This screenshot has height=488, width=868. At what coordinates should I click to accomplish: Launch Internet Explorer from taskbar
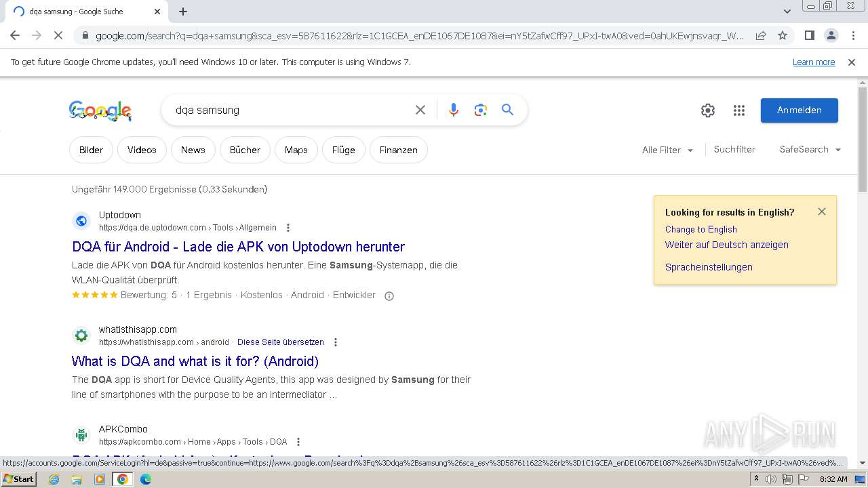(x=54, y=479)
